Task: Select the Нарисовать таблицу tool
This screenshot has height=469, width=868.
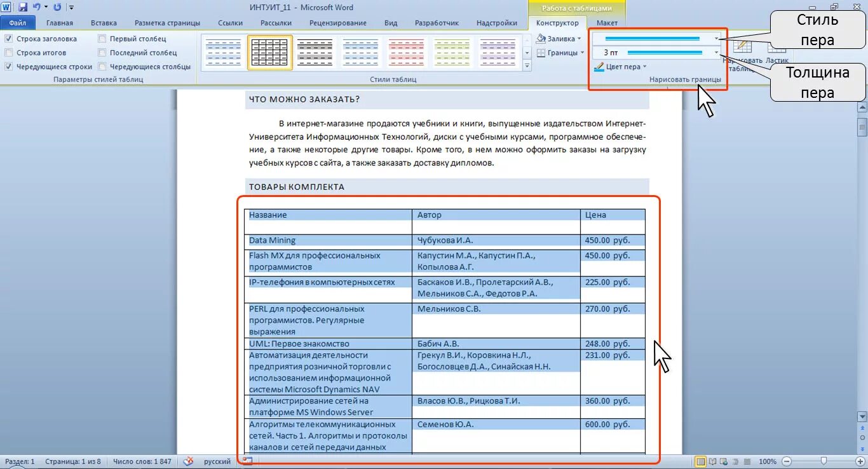Action: tap(742, 47)
